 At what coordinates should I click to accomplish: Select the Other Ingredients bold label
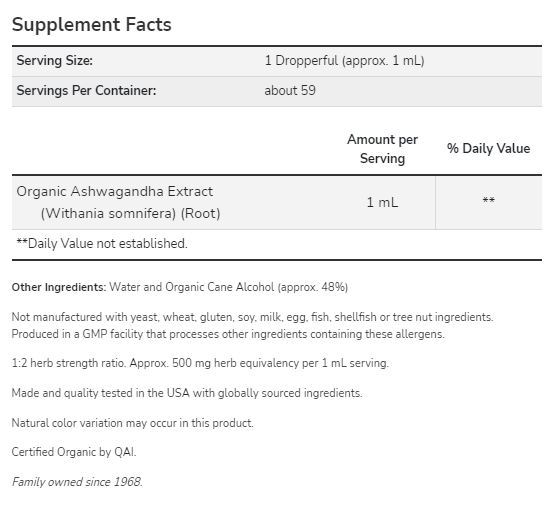coord(59,287)
